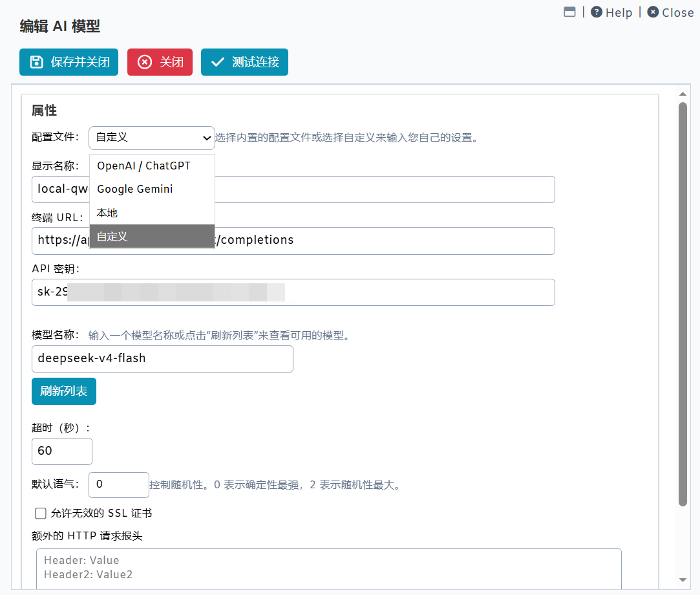Click 刷新列表 to refresh model list
700x595 pixels.
(x=64, y=391)
